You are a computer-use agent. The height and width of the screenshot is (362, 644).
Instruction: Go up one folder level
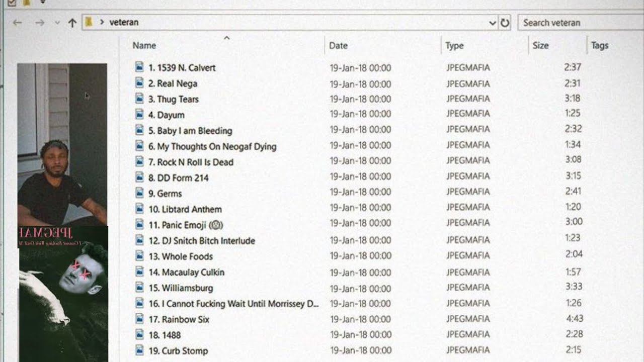(72, 23)
